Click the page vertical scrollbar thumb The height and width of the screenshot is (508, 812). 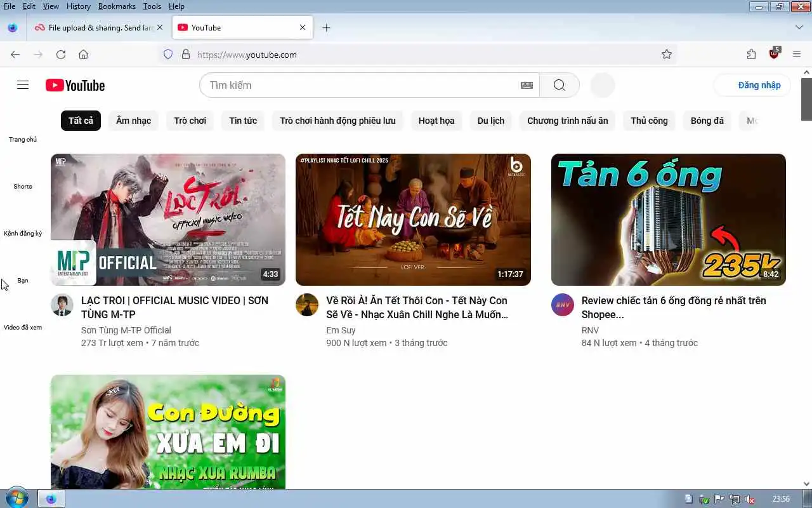806,100
